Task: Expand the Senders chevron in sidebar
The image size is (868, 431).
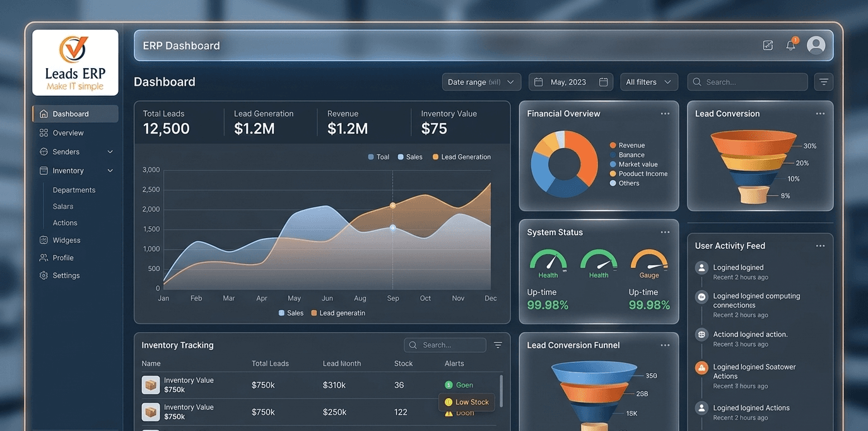Action: point(110,152)
